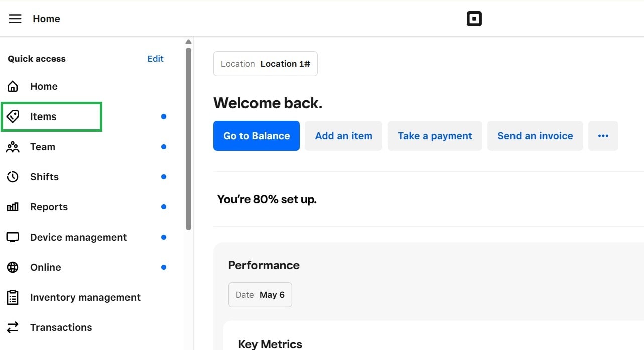Open Shifts using the clock icon
644x350 pixels.
13,176
